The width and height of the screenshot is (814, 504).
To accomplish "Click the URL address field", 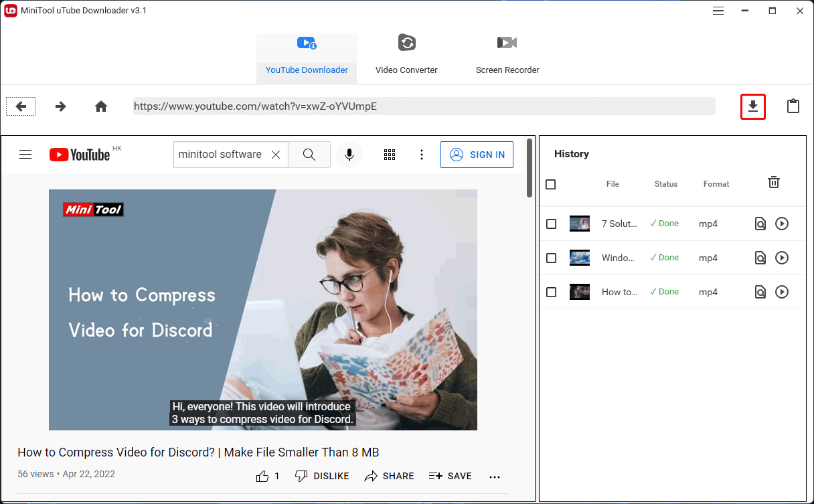I will pyautogui.click(x=424, y=106).
